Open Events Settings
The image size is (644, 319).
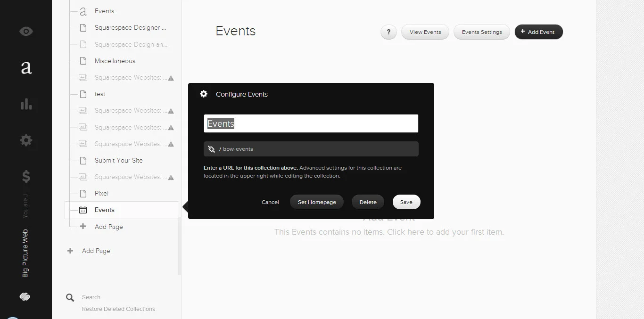[x=481, y=32]
